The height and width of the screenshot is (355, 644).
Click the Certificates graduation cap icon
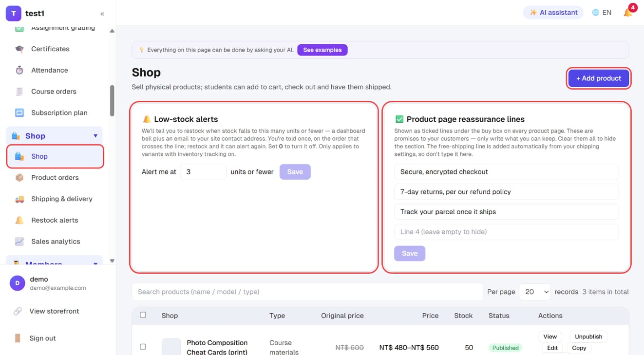point(19,49)
